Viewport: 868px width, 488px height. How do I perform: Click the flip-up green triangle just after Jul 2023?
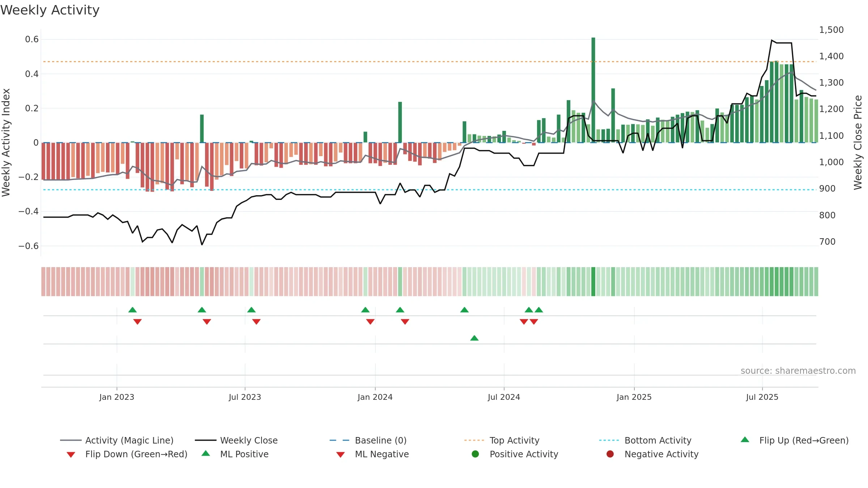click(251, 310)
